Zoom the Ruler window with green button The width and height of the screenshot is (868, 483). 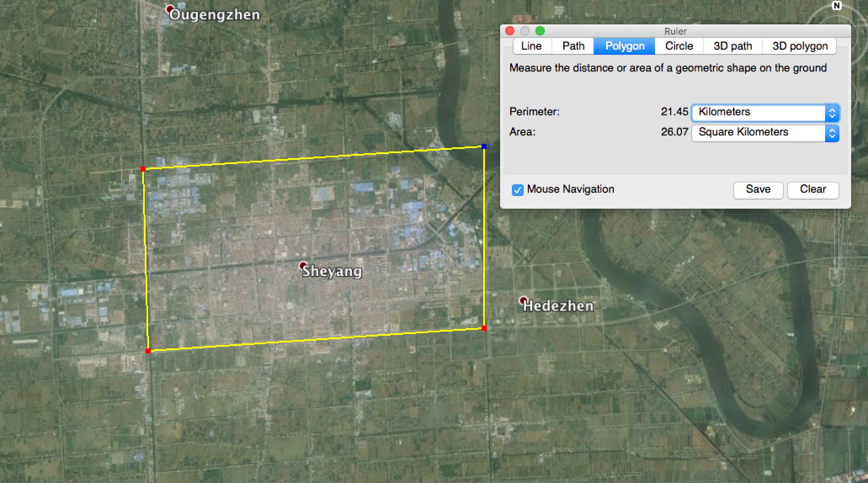[540, 31]
